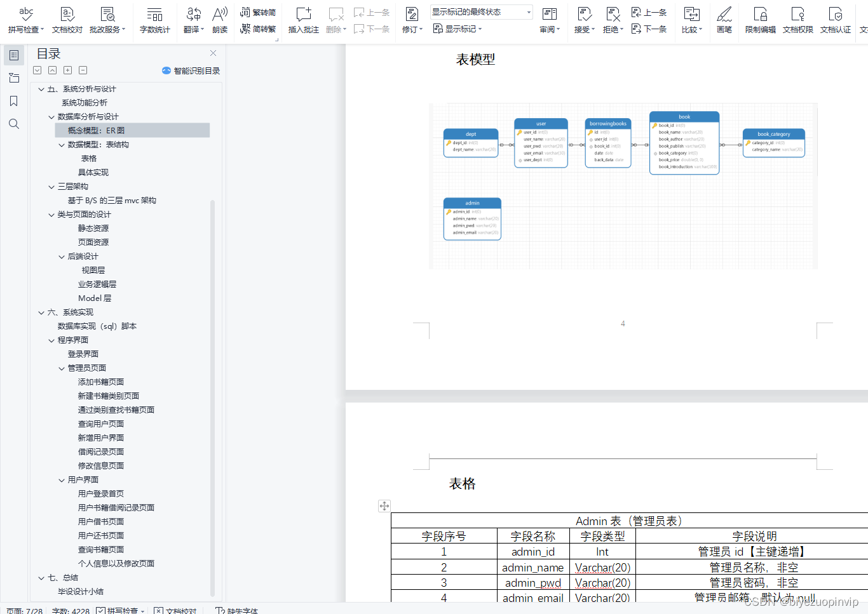The width and height of the screenshot is (868, 614).
Task: Open the review pane (审阅) tool
Action: click(550, 19)
